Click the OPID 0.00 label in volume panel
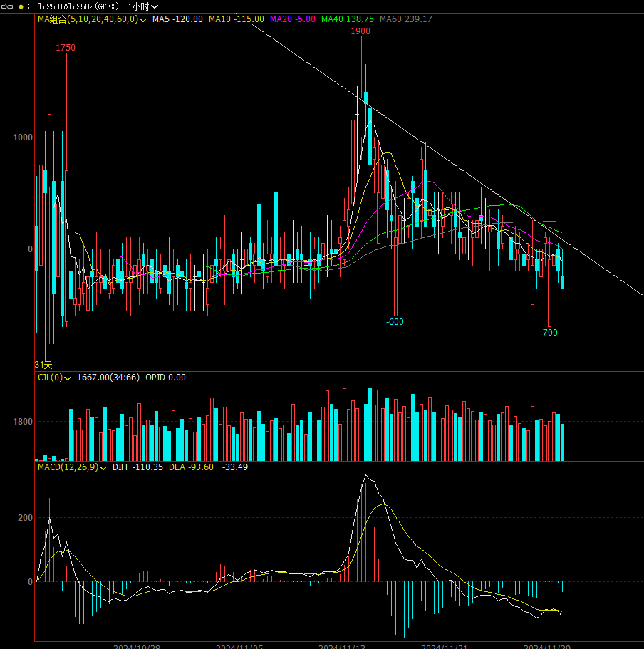The image size is (644, 649). (165, 378)
